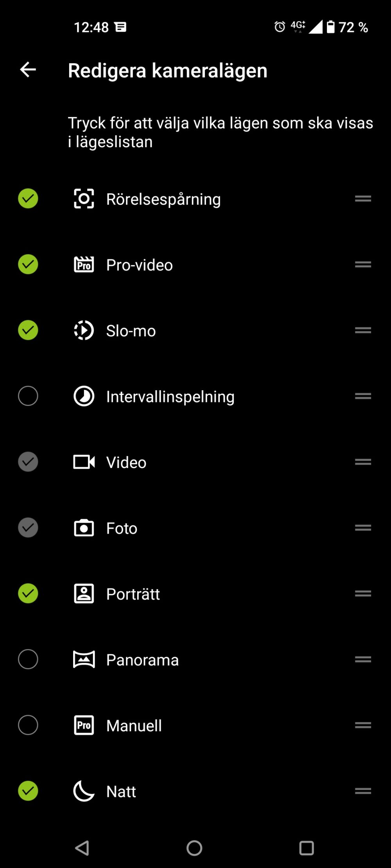Enable the Panorama mode checkbox
This screenshot has height=868, width=391.
pos(28,659)
